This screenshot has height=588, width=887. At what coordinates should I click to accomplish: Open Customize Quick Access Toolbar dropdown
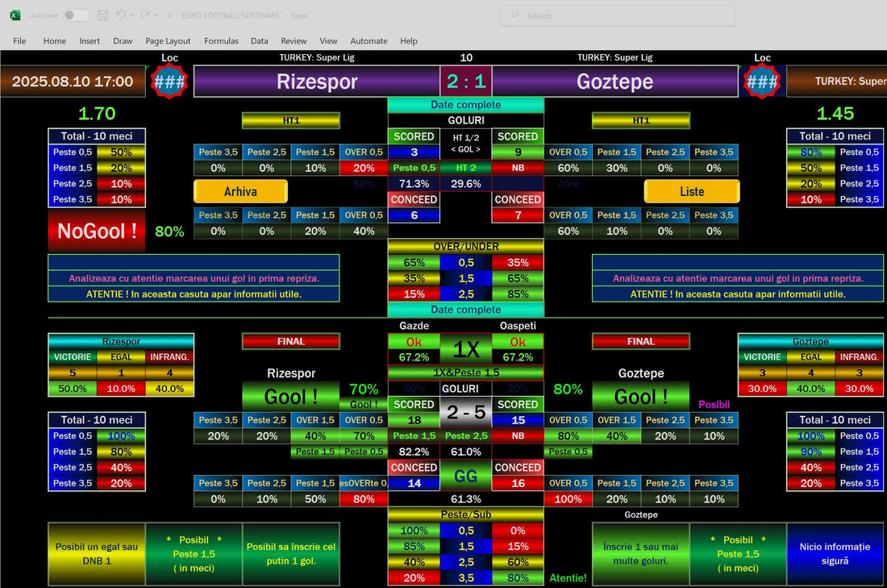click(x=169, y=15)
